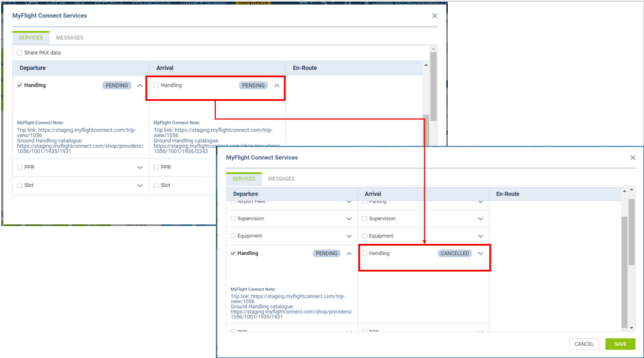The width and height of the screenshot is (644, 358).
Task: Click the Departure trip link text in the back window
Action: click(76, 133)
